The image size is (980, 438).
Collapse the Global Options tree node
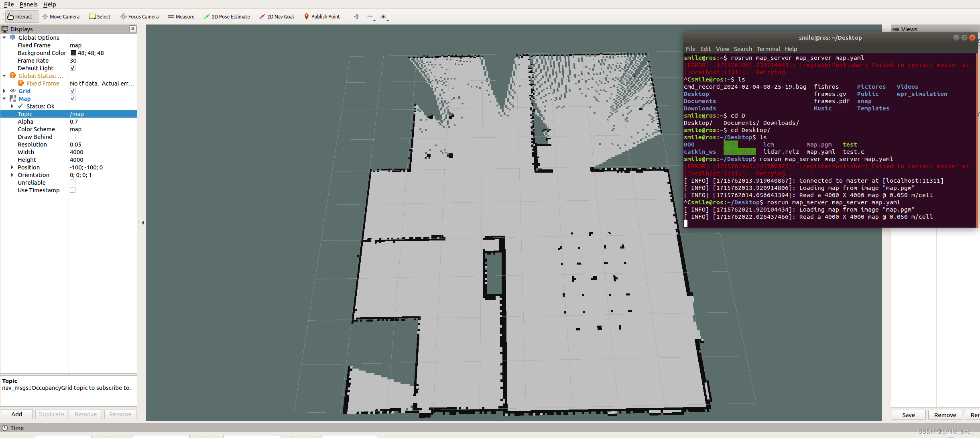[x=4, y=37]
